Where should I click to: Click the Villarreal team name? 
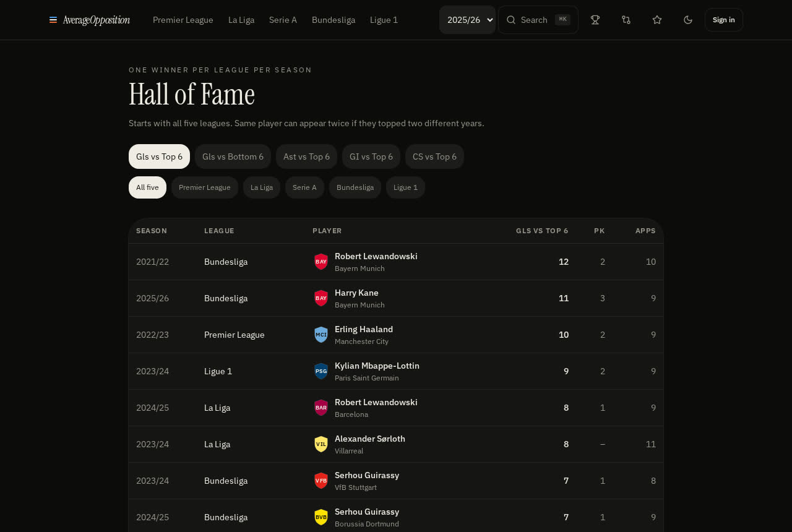pos(349,451)
